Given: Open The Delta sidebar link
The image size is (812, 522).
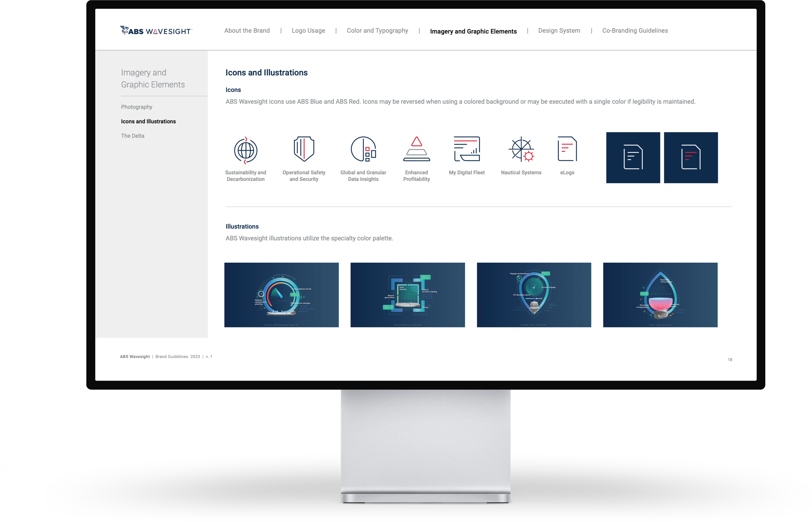Looking at the screenshot, I should click(x=133, y=136).
